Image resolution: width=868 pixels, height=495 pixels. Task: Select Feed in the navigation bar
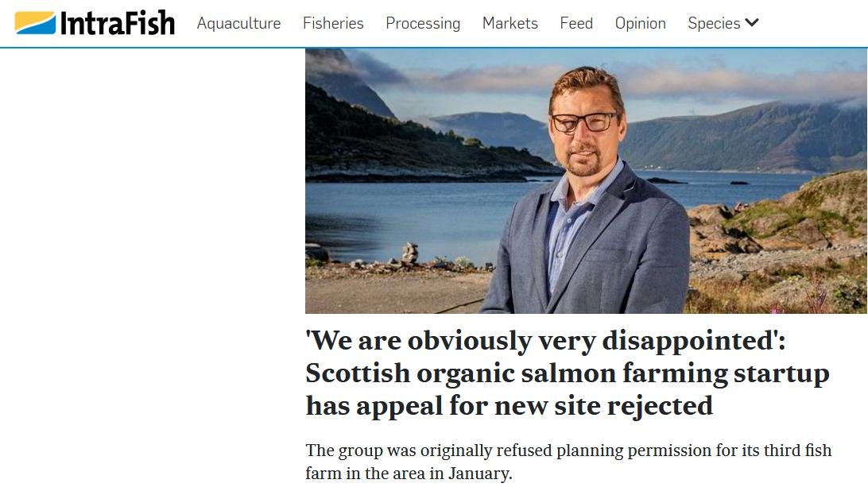coord(576,23)
